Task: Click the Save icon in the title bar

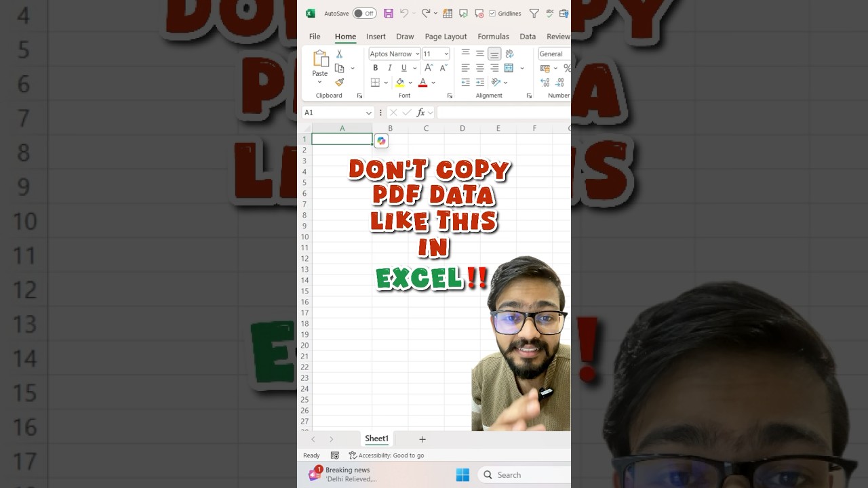Action: [x=389, y=14]
